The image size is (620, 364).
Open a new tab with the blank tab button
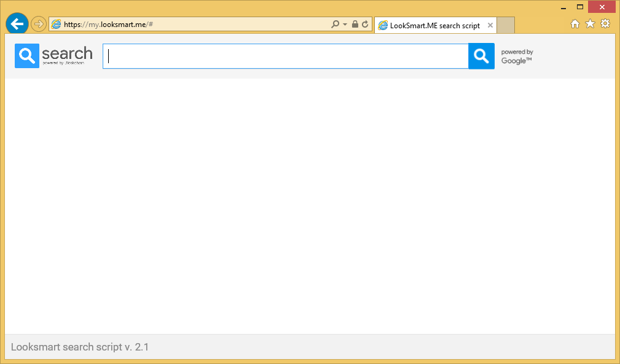(506, 25)
